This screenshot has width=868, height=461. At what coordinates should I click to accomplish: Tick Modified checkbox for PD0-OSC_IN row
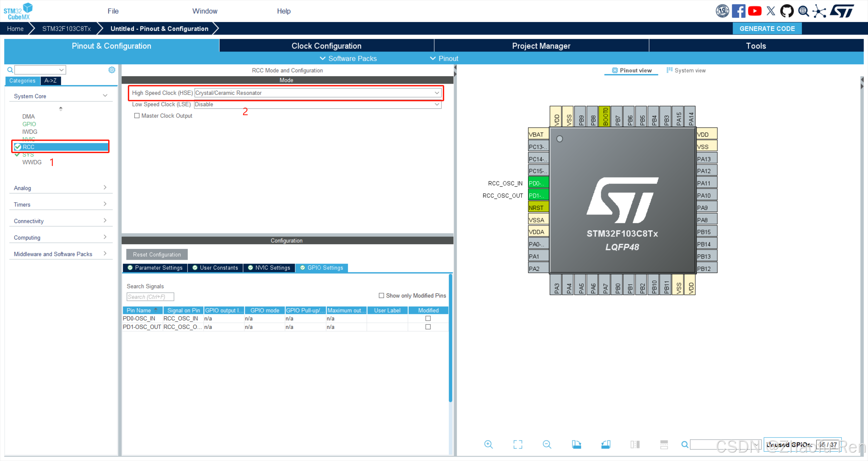428,318
